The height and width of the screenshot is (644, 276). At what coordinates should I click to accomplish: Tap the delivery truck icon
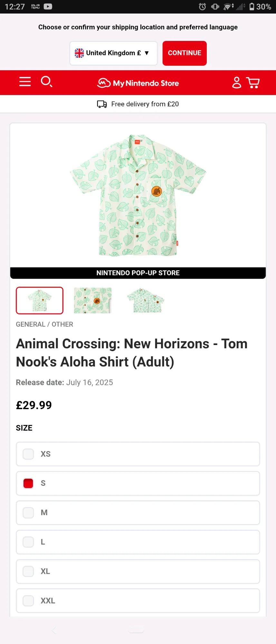pos(102,104)
